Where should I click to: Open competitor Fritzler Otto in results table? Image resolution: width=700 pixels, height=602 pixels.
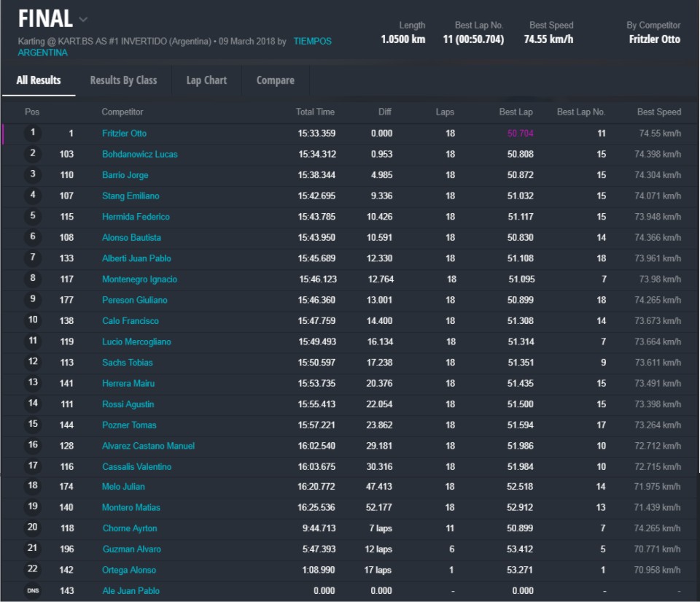(124, 134)
